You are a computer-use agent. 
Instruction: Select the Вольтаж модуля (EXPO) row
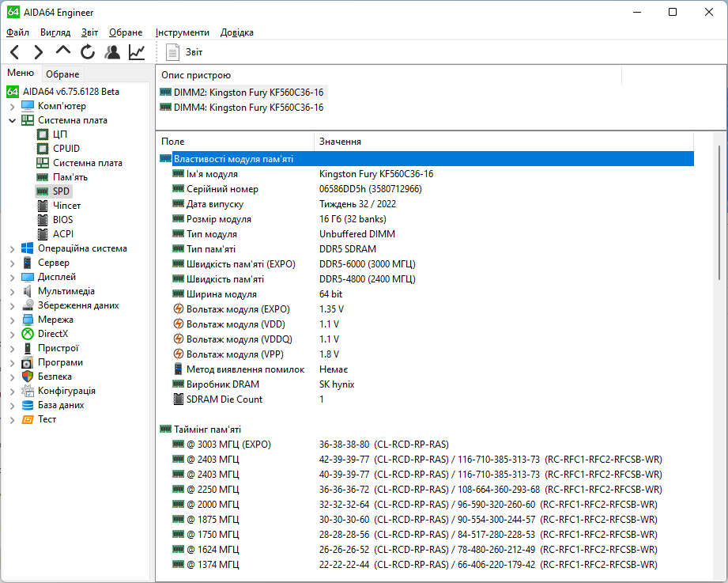tap(427, 309)
